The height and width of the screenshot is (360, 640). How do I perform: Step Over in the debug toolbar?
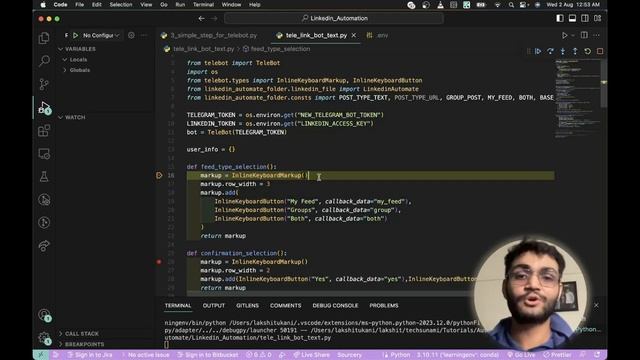coord(550,51)
